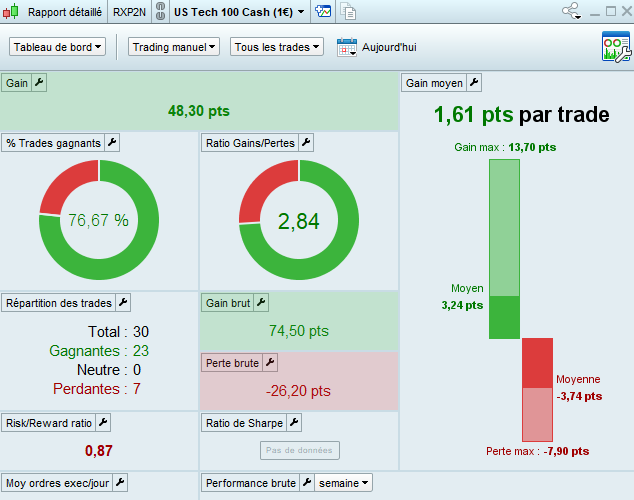
Task: Click the Ratio Gains/Pertes panel label
Action: click(x=250, y=143)
